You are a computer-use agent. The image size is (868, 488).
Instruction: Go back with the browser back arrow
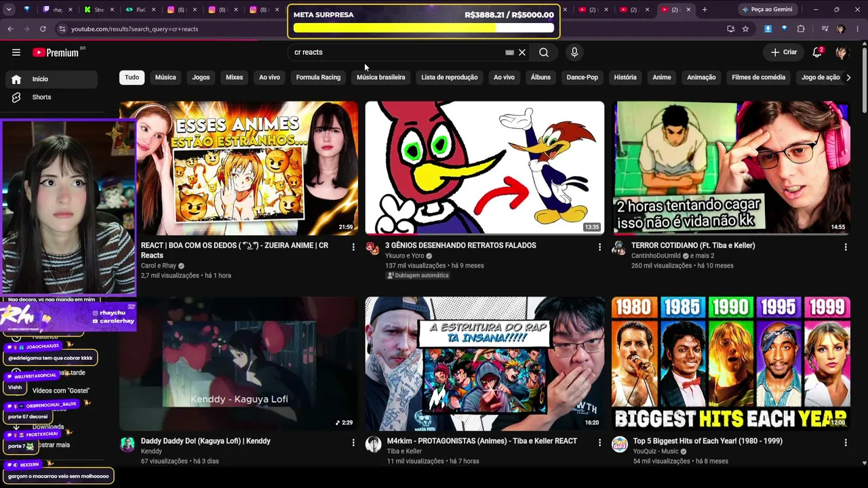tap(10, 29)
